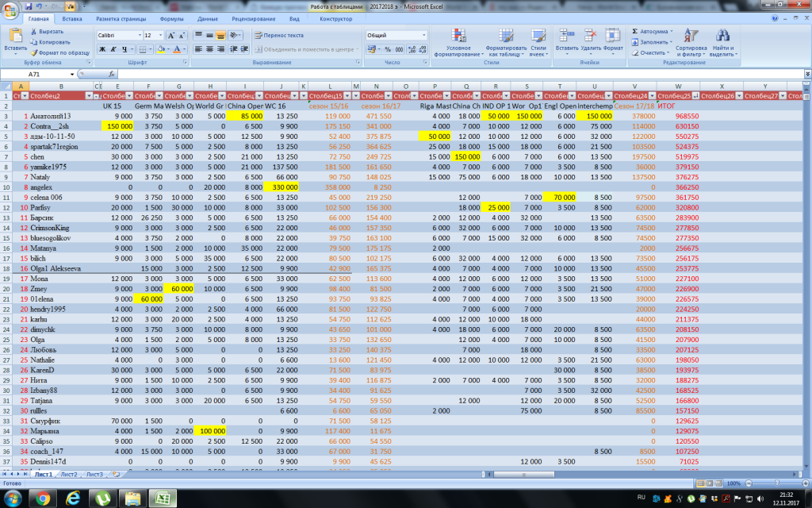Toggle Wrap Text (Перенос текста)
Screen dimensions: 812x508
point(278,35)
